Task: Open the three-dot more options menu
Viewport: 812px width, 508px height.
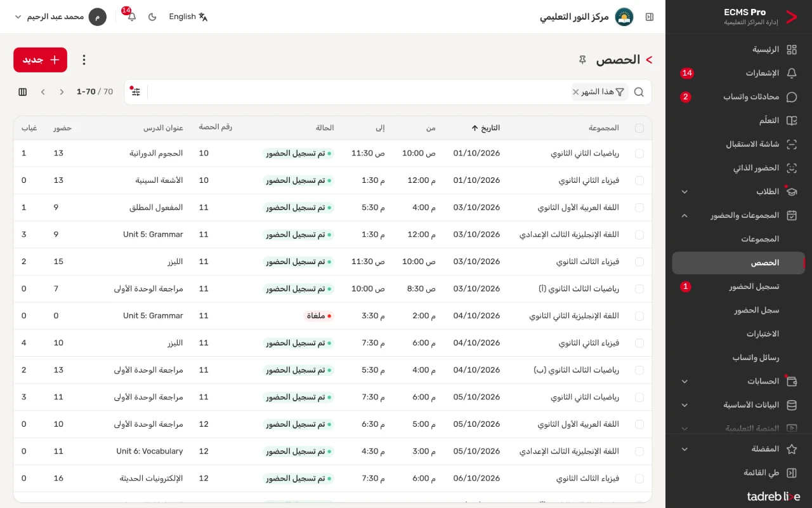Action: [x=84, y=60]
